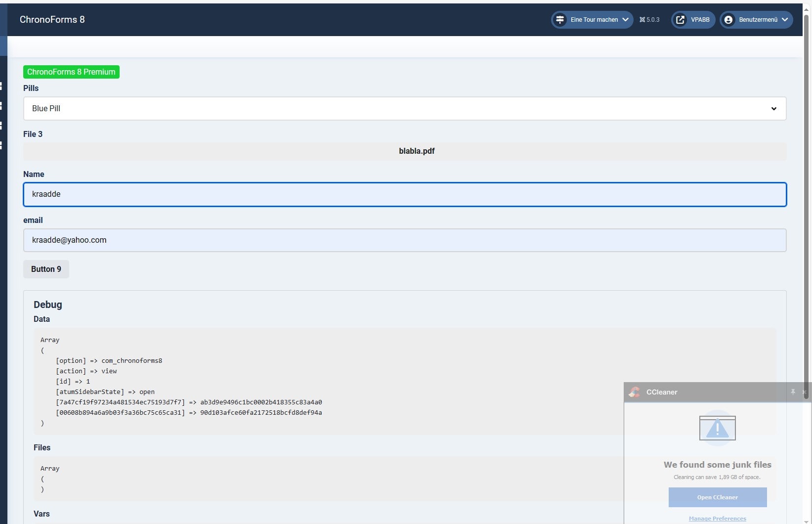Screen dimensions: 812x524
Task: Click the blabla.pdf file upload field
Action: click(404, 151)
